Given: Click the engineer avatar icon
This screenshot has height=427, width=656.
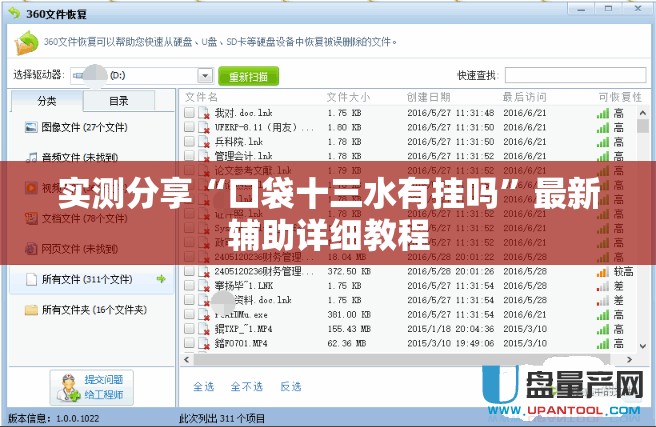Looking at the screenshot, I should pos(68,388).
